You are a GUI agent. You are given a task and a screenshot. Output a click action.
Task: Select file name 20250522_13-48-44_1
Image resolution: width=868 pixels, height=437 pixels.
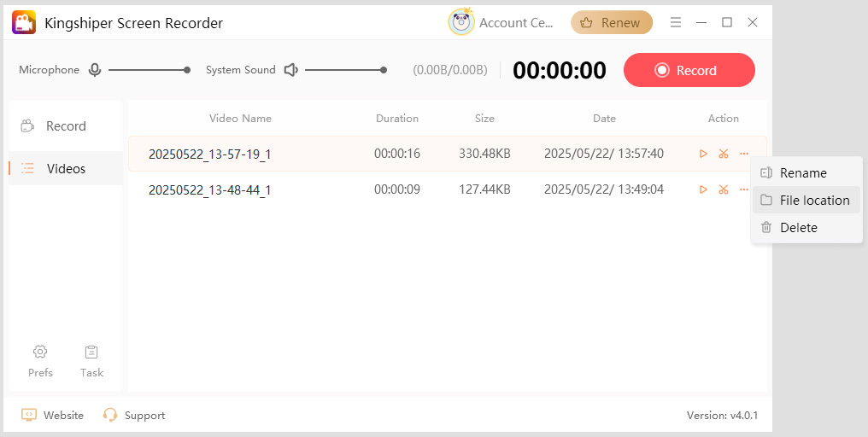pos(210,189)
